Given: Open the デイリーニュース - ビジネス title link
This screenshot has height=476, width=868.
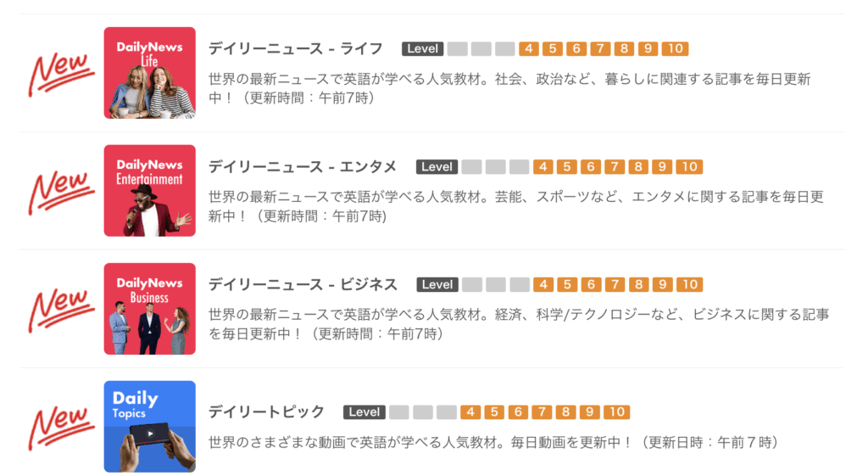Looking at the screenshot, I should [x=303, y=285].
